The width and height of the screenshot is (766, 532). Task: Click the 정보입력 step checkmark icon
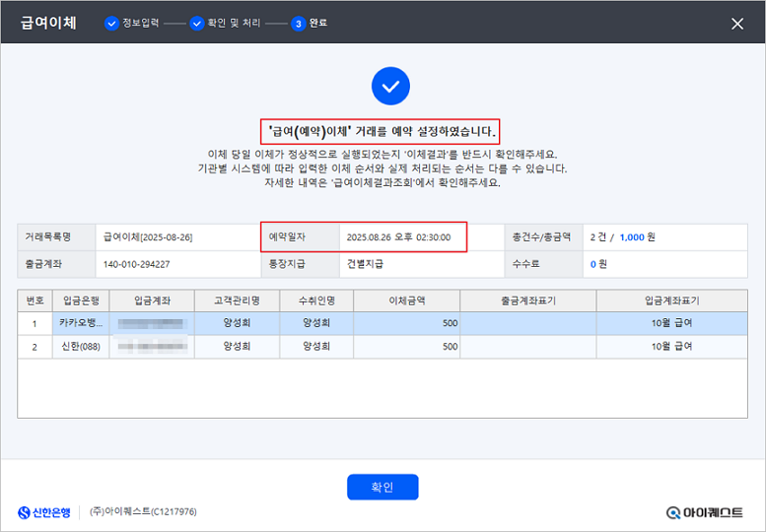[111, 23]
